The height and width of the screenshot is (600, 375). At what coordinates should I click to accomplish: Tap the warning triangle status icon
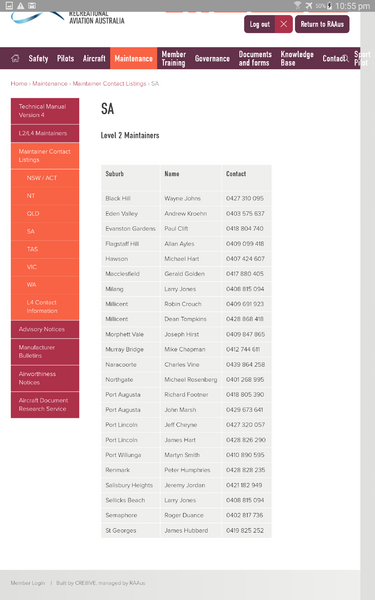coord(21,5)
